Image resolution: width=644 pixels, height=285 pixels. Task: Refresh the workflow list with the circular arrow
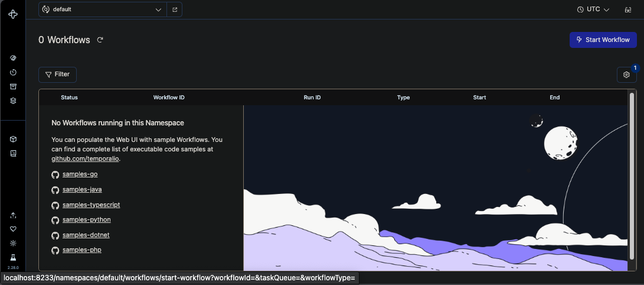pyautogui.click(x=100, y=40)
